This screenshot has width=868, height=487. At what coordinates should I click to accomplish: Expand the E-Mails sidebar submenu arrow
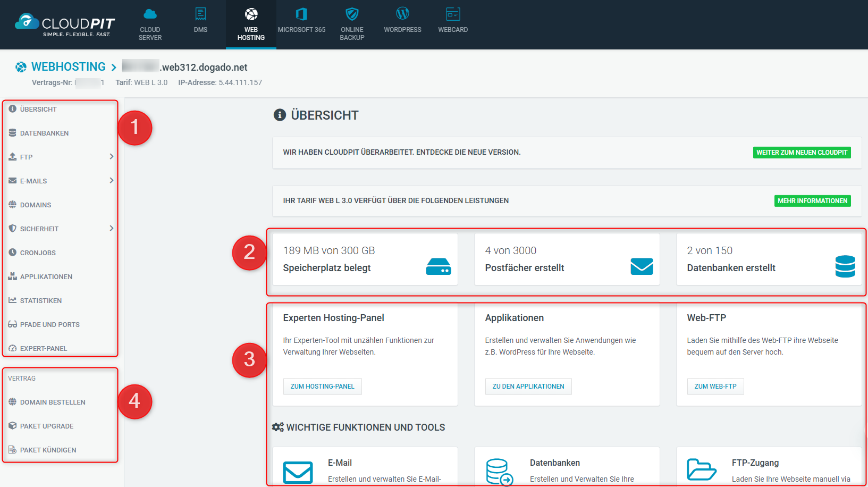(x=111, y=181)
